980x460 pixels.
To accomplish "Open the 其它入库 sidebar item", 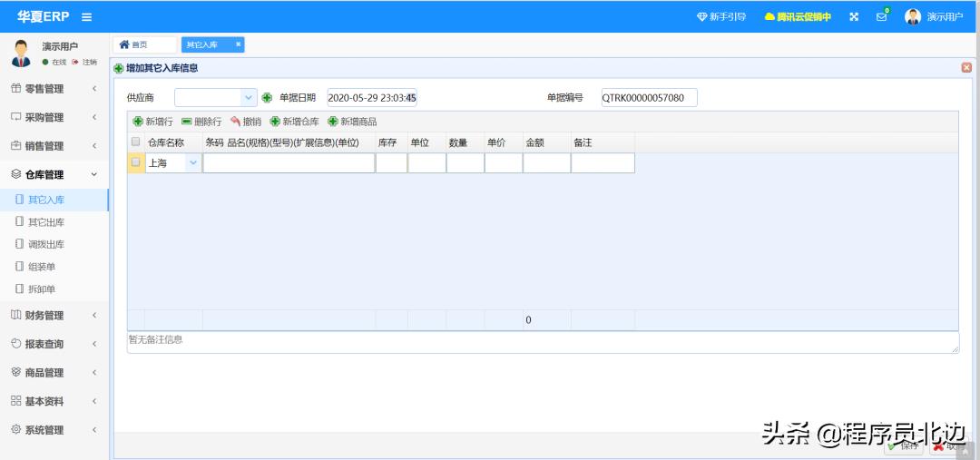I will tap(54, 200).
